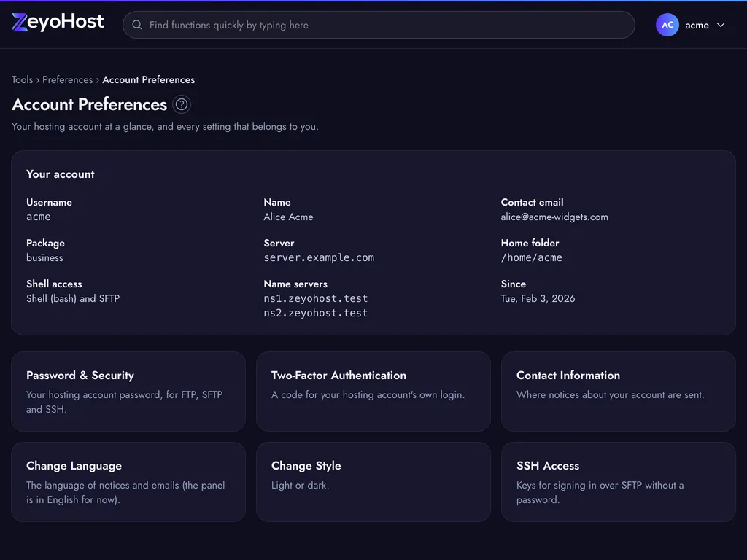Select contact email alice@acme-widgets.com
This screenshot has width=747, height=560.
554,217
